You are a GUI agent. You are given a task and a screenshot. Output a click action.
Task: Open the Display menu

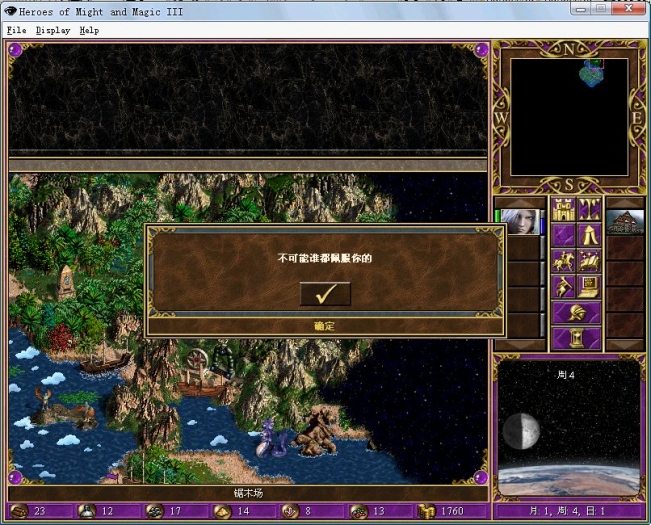pyautogui.click(x=53, y=30)
